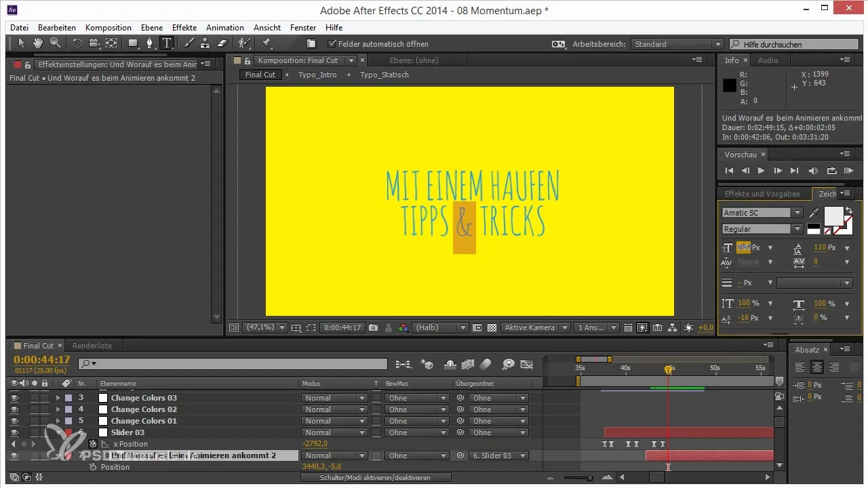This screenshot has width=868, height=488.
Task: Hide the Change Colors 02 layer
Action: (14, 409)
